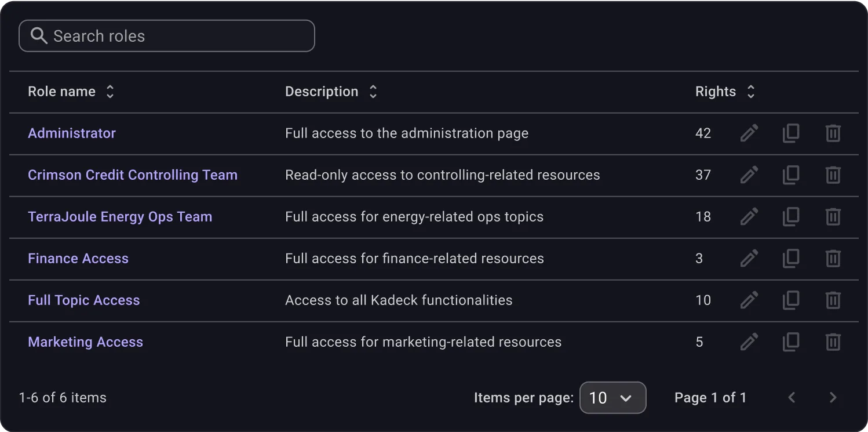Image resolution: width=868 pixels, height=432 pixels.
Task: Click the rights count 37
Action: [x=703, y=175]
